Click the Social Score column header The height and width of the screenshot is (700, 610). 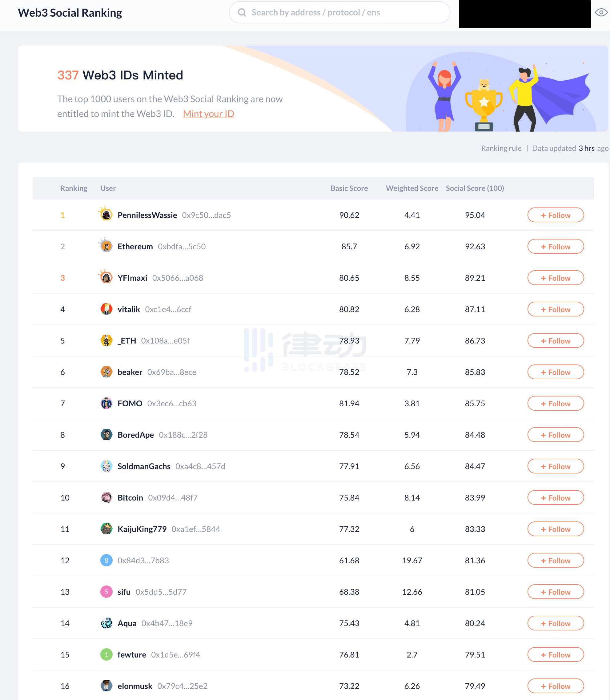(x=474, y=187)
